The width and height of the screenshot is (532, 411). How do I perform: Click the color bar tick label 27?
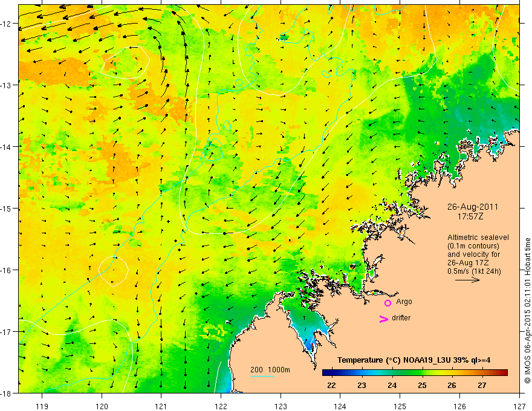coord(482,385)
